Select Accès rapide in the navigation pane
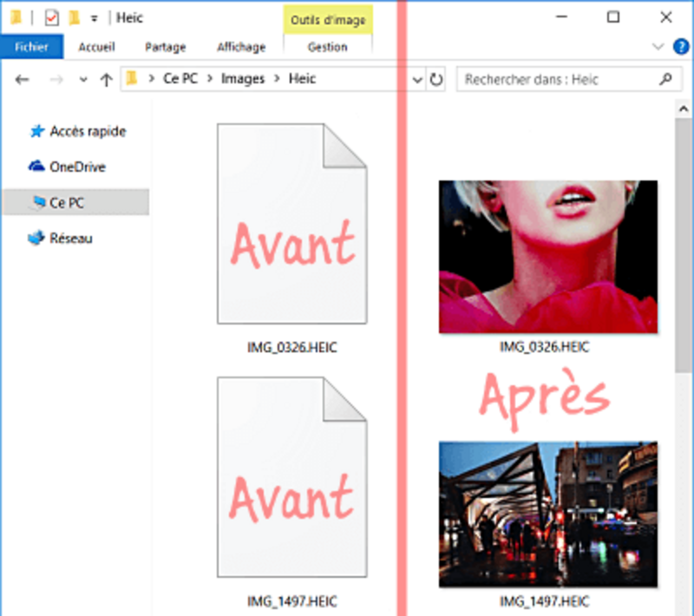The width and height of the screenshot is (694, 616). pos(88,131)
